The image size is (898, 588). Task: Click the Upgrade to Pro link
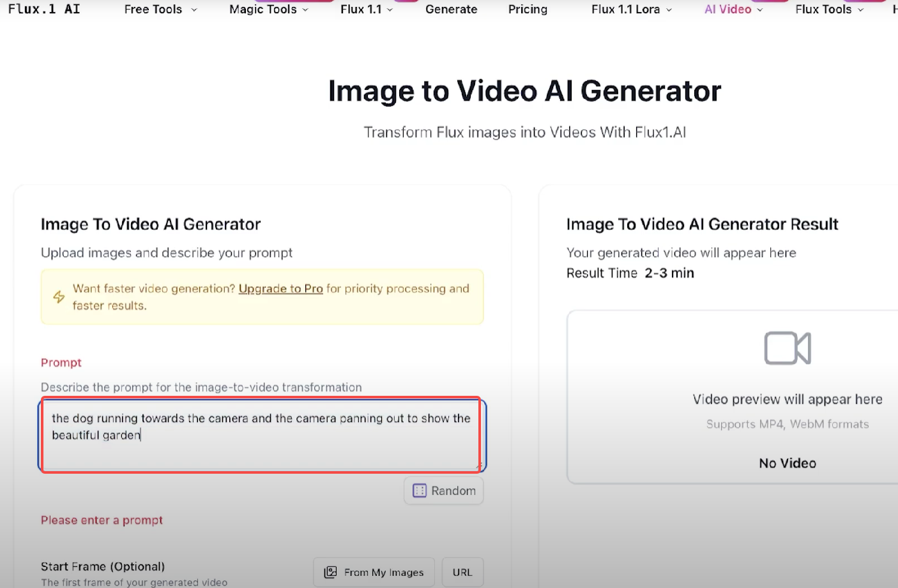[x=280, y=289]
